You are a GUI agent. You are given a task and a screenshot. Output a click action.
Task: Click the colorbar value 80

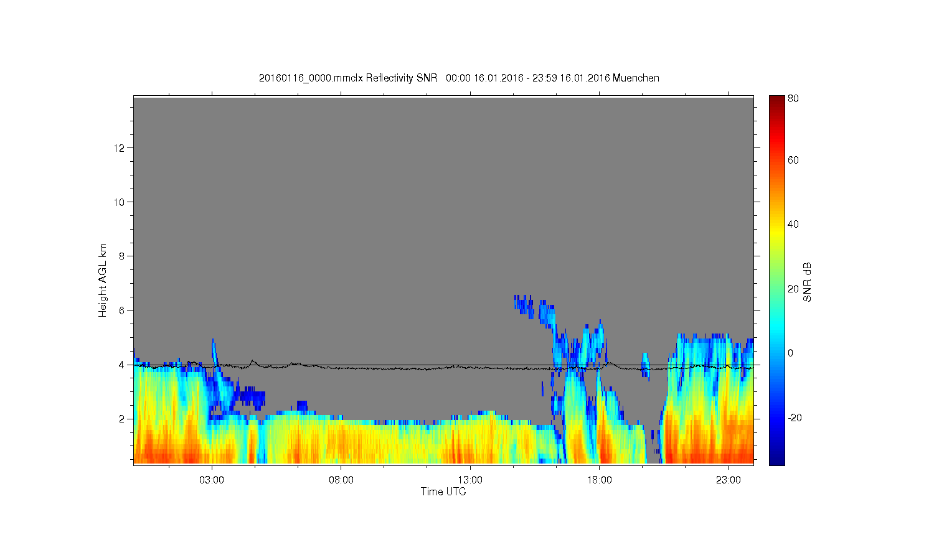point(793,98)
